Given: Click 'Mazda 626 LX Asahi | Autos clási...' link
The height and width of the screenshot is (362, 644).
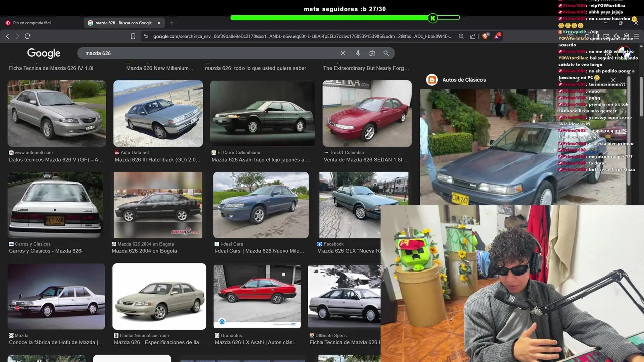Looking at the screenshot, I should [257, 342].
